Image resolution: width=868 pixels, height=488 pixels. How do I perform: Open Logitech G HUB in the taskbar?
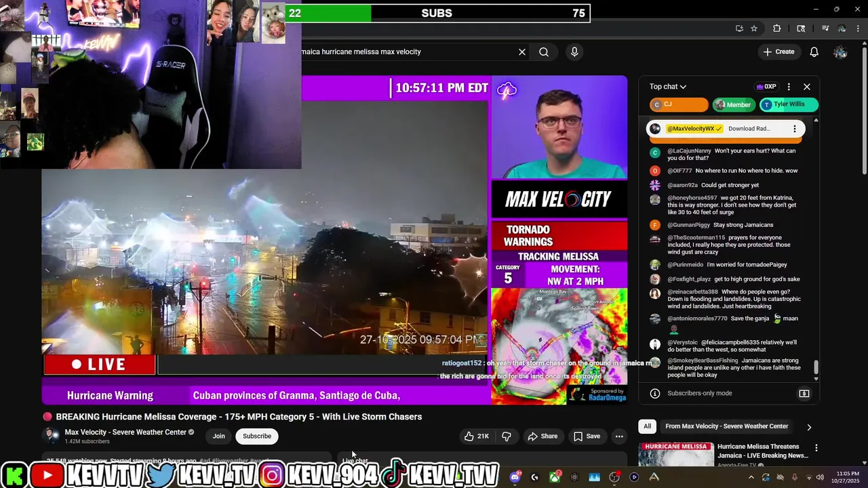click(535, 477)
